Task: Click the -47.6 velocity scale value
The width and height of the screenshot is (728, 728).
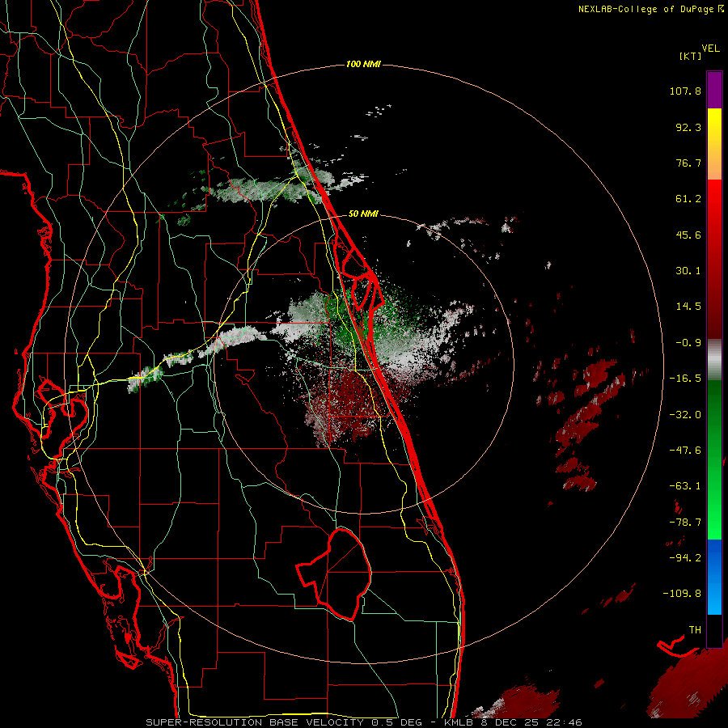Action: click(x=685, y=451)
